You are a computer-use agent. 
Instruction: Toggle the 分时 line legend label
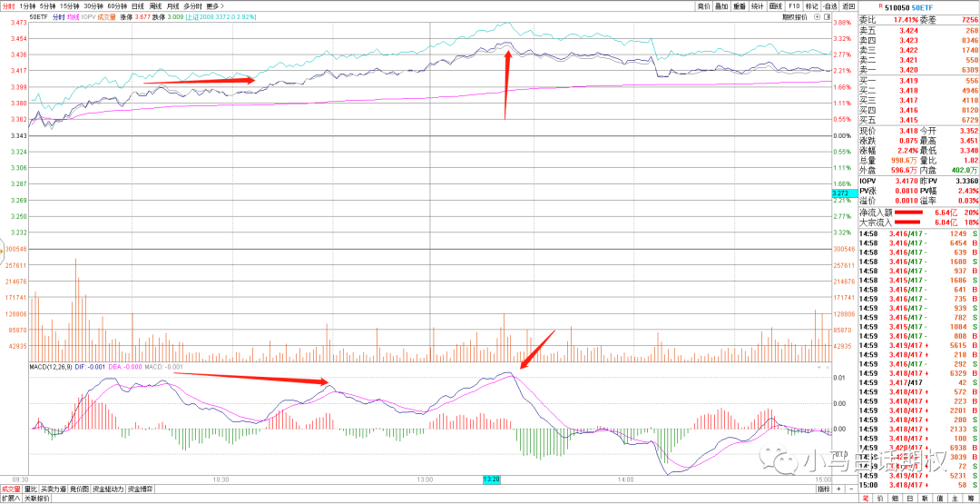(x=59, y=17)
